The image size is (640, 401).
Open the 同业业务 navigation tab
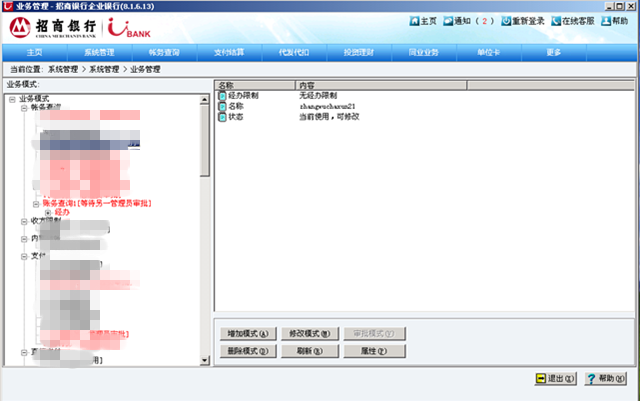pyautogui.click(x=424, y=53)
